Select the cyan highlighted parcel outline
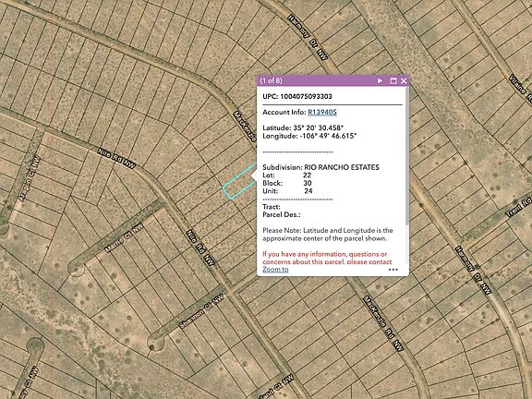 tap(239, 184)
